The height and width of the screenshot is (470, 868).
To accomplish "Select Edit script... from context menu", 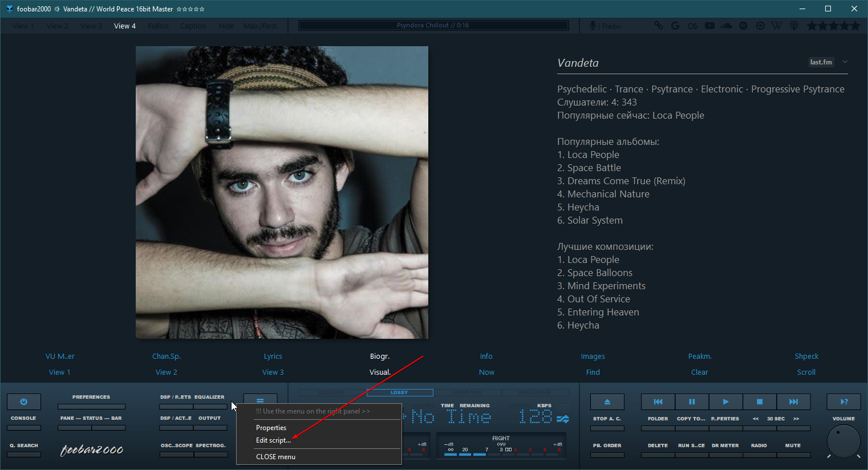I will point(273,440).
